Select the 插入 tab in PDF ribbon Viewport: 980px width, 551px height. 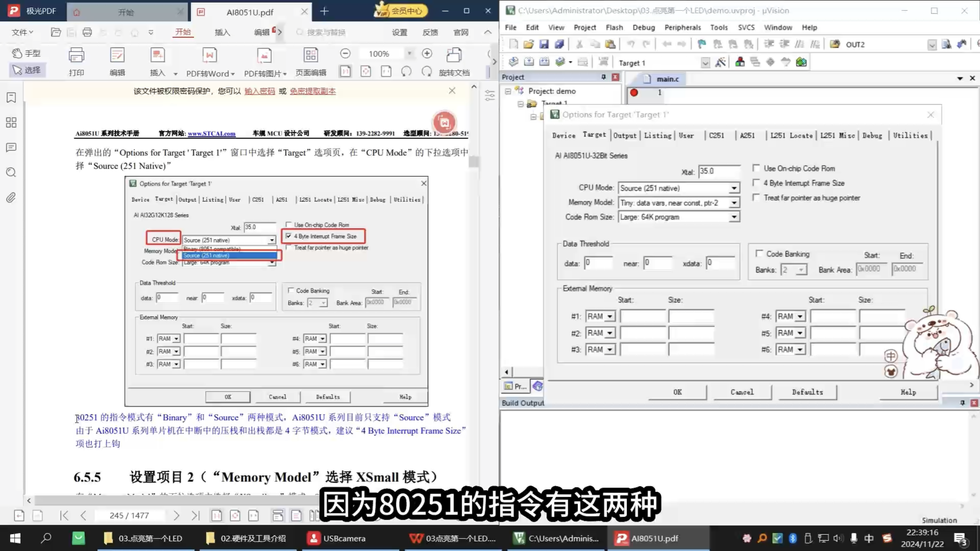point(222,32)
